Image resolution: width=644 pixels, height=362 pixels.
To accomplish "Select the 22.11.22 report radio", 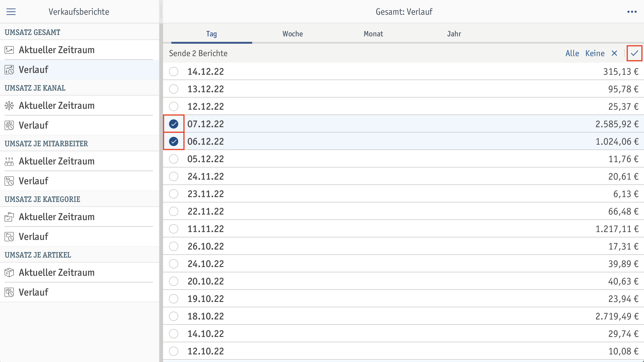I will tap(173, 211).
